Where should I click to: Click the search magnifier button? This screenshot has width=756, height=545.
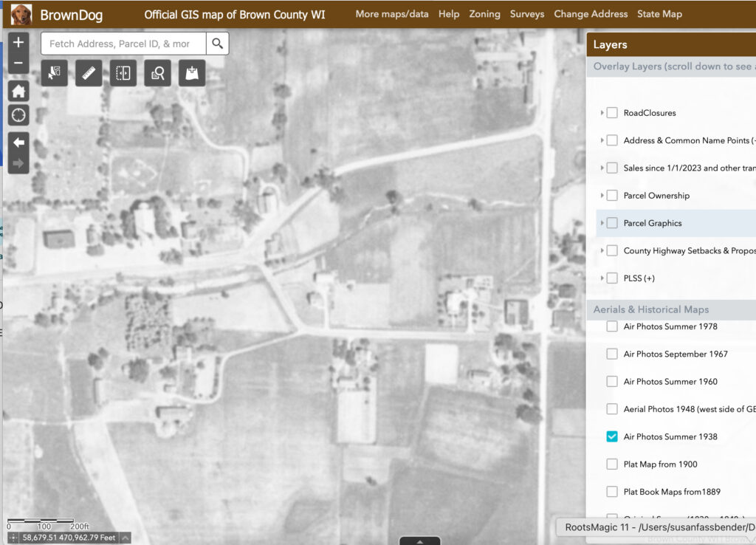217,44
